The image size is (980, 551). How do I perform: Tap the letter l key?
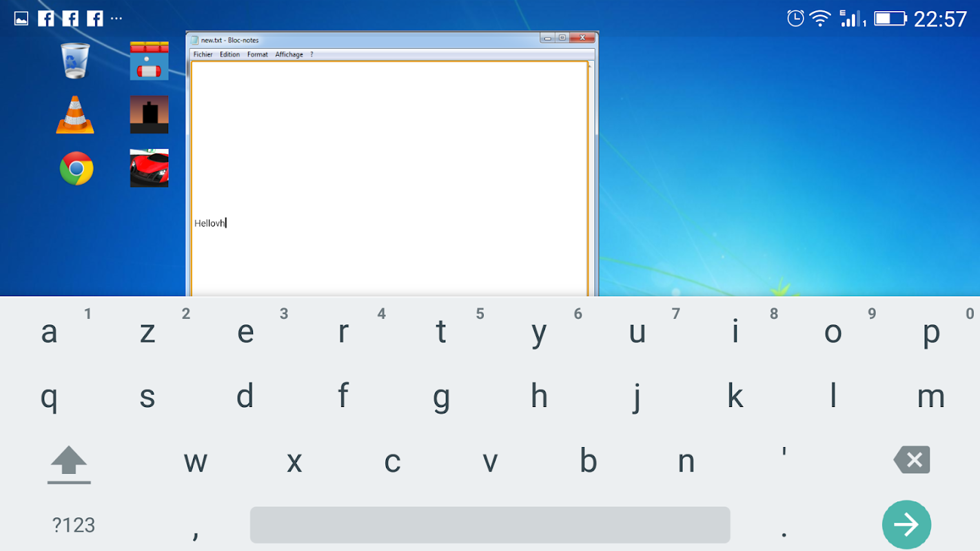[x=833, y=397]
